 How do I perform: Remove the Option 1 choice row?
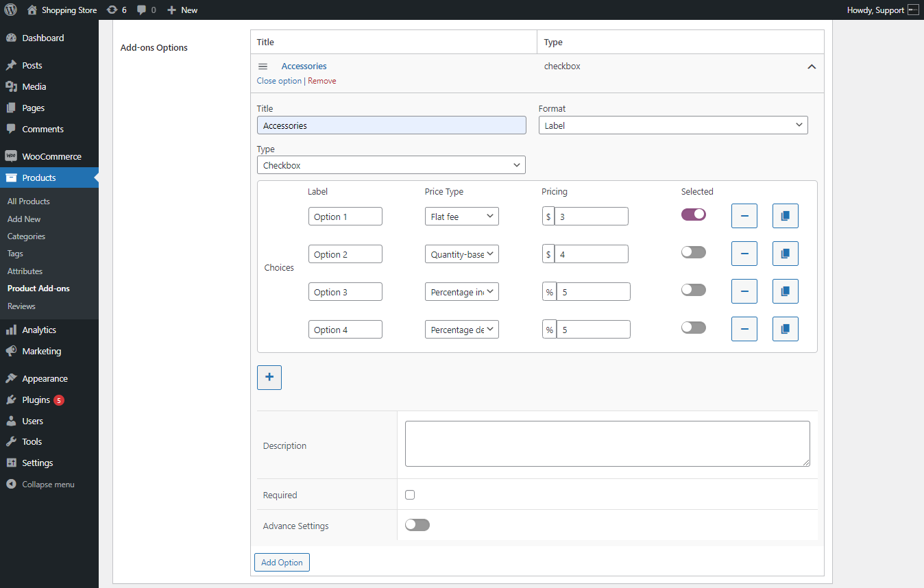(744, 216)
